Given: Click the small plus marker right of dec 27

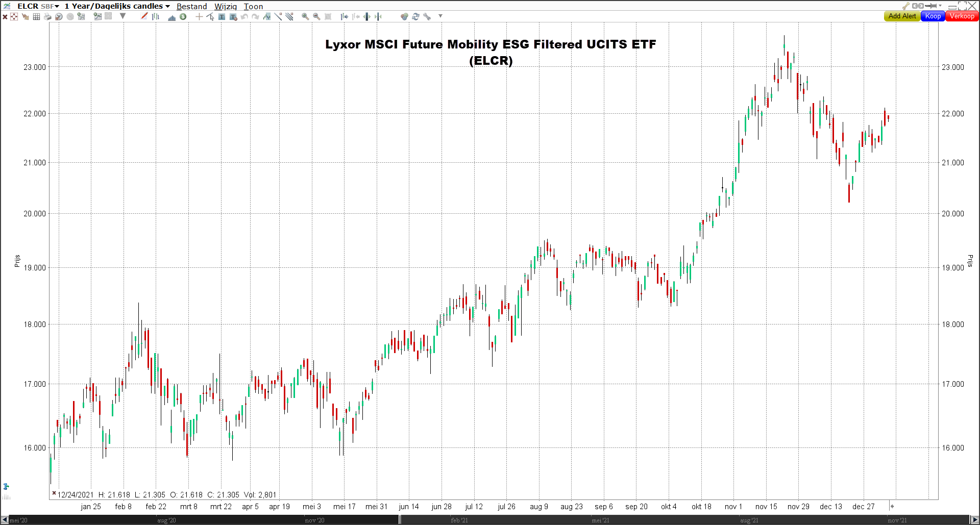Looking at the screenshot, I should point(892,506).
